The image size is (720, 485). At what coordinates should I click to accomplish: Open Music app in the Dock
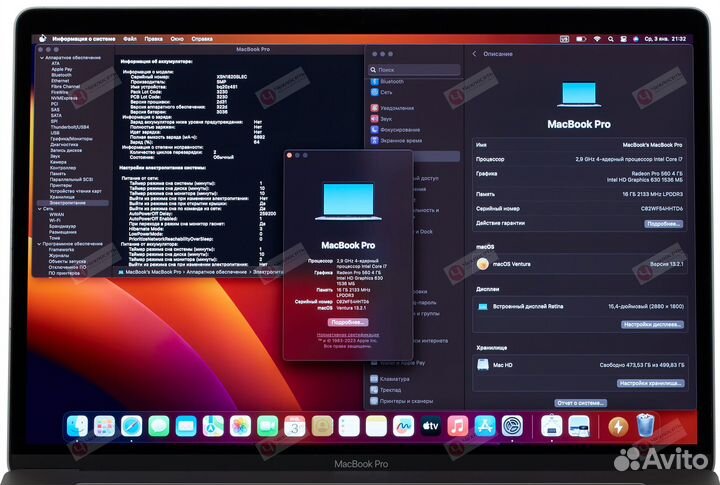458,426
